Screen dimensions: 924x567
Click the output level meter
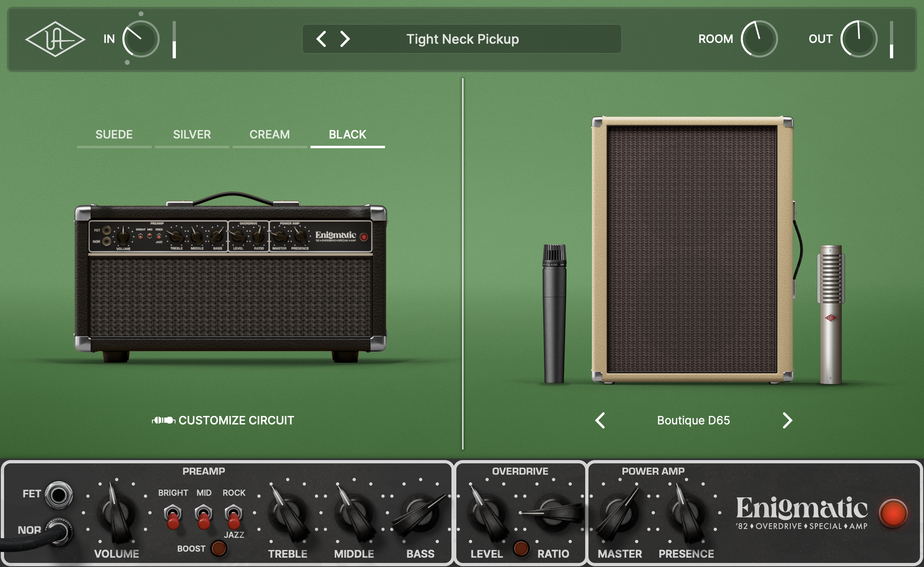pos(892,39)
